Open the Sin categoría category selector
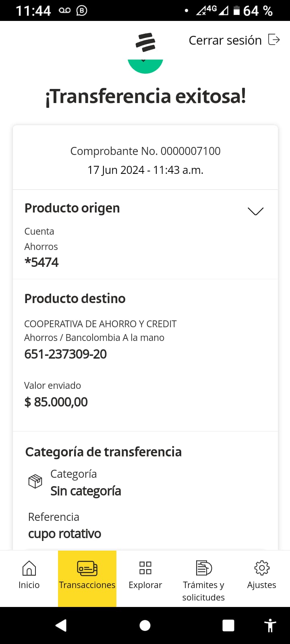The image size is (290, 644). [85, 491]
